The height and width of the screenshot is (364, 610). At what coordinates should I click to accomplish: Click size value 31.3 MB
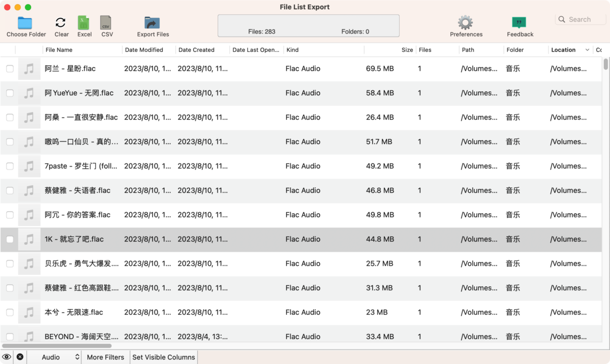(379, 288)
